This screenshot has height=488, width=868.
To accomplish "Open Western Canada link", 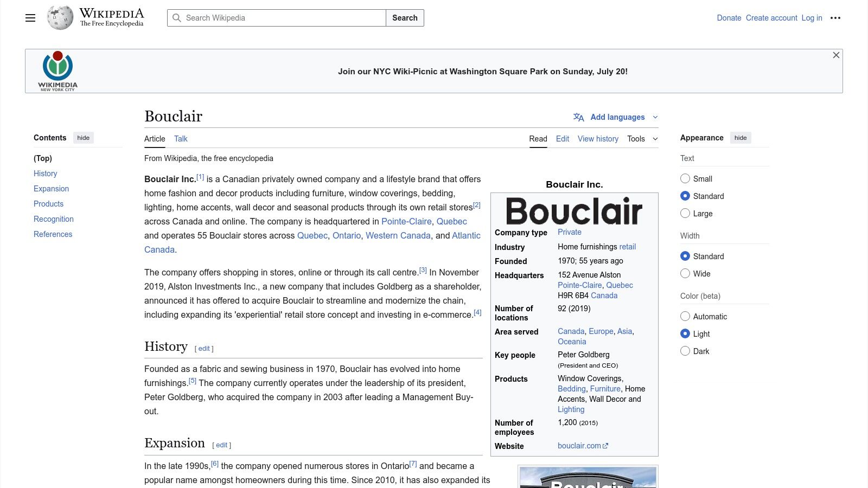I will 398,235.
